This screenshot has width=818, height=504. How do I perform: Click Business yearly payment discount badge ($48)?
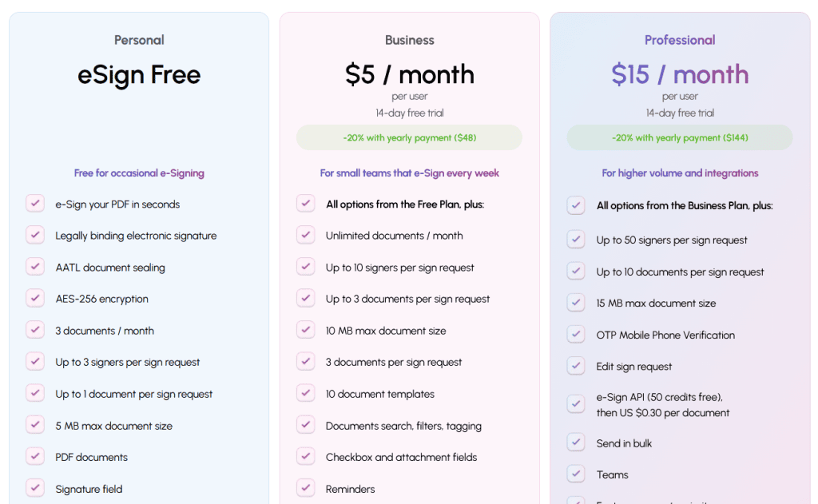point(410,137)
